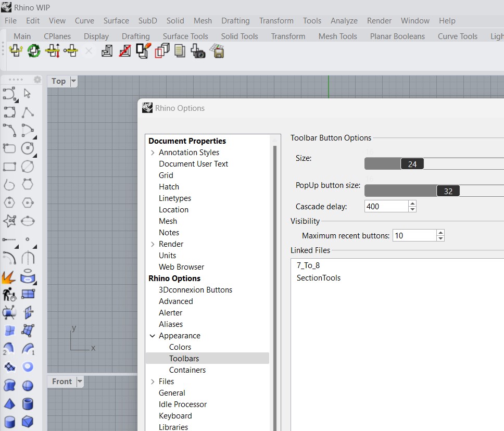
Task: Click the stacked pages layout icon
Action: point(180,51)
